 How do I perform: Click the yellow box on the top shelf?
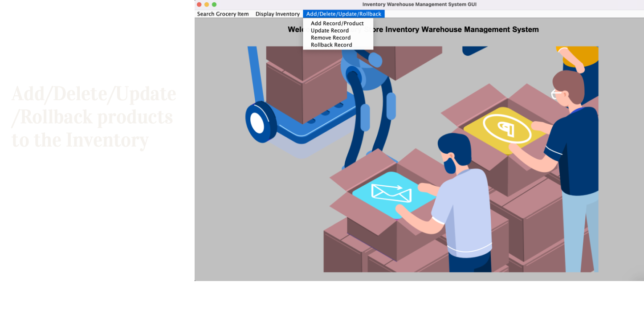point(577,53)
